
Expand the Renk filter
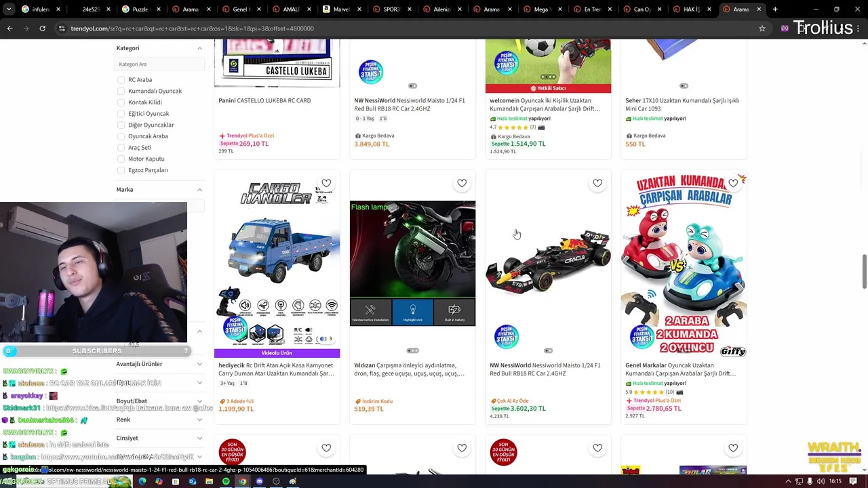click(x=199, y=420)
